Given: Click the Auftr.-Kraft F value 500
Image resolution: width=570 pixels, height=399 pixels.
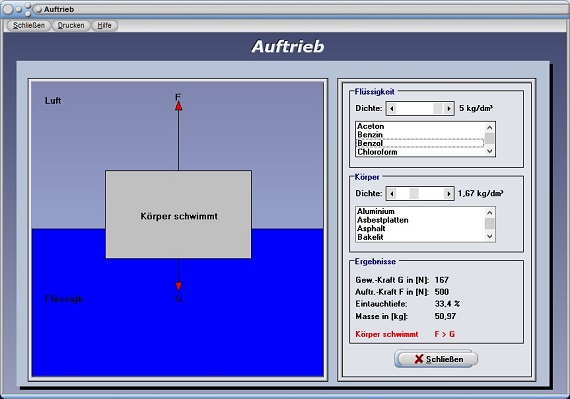Looking at the screenshot, I should pyautogui.click(x=442, y=292).
